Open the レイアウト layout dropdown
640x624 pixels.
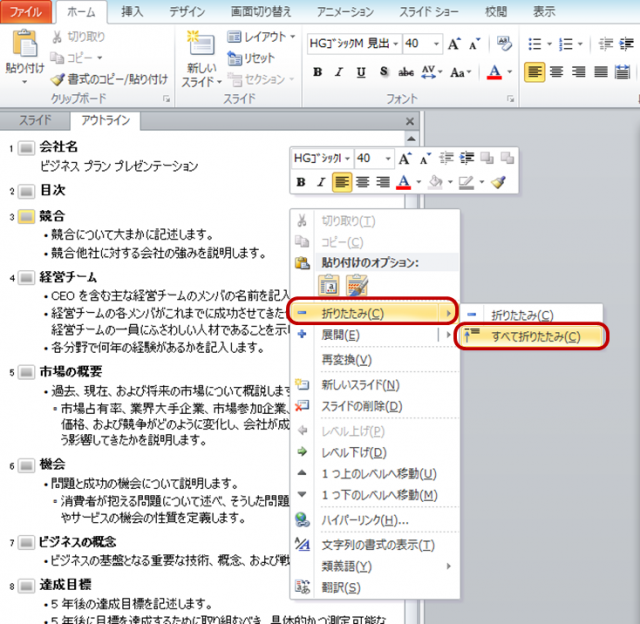point(262,37)
